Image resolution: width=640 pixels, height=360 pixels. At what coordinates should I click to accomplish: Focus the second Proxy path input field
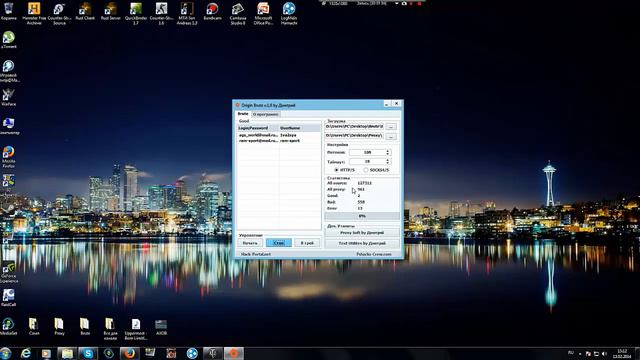coord(354,136)
